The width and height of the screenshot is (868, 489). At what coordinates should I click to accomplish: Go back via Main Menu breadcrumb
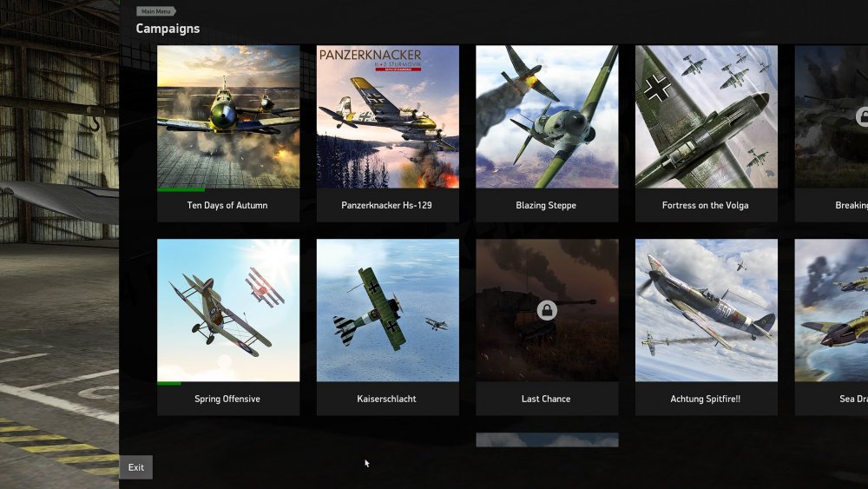pos(155,11)
